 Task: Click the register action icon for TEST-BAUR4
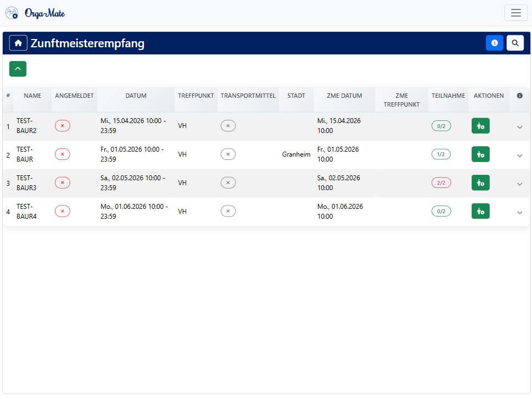[480, 211]
